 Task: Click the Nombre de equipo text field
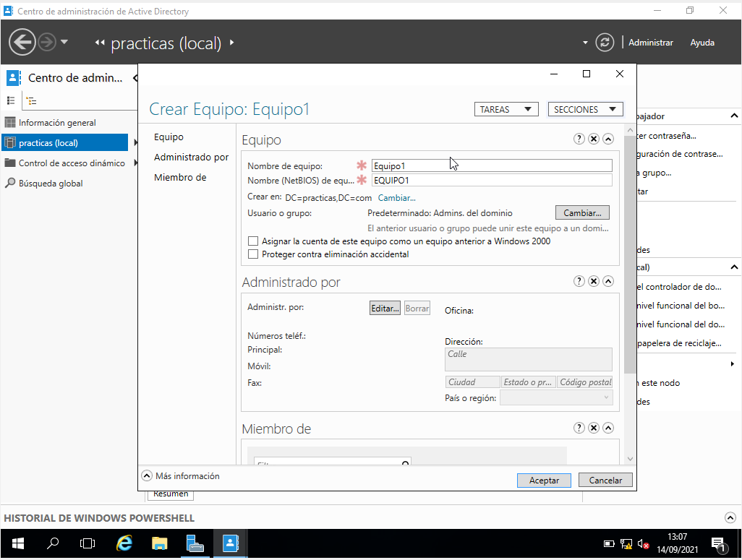[x=492, y=165]
